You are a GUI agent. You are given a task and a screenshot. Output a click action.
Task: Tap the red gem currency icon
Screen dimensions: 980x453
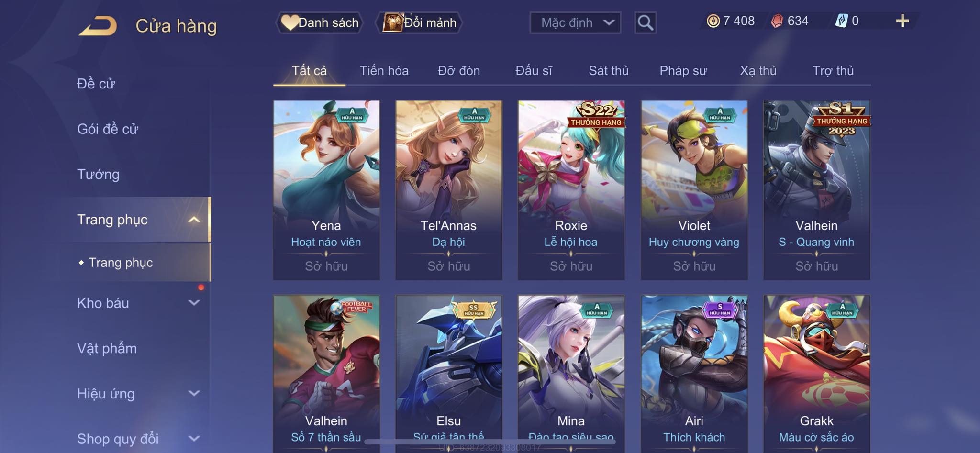[777, 21]
